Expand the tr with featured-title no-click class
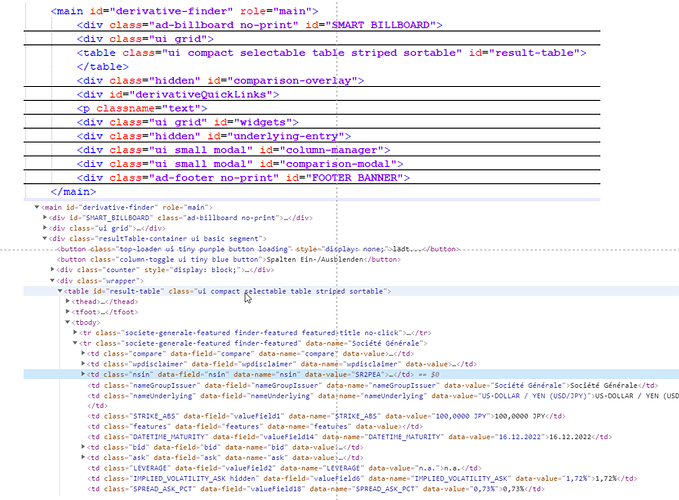This screenshot has height=500, width=679. [75, 332]
